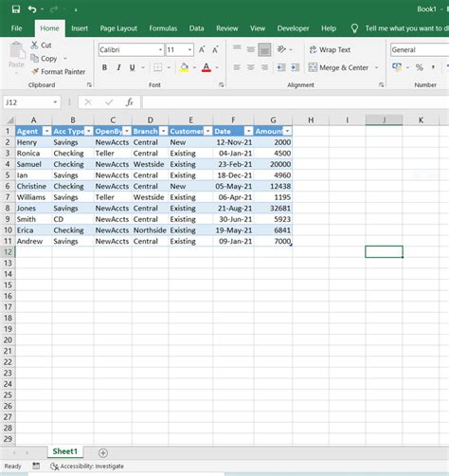The image size is (449, 476).
Task: Switch to the Page Layout tab
Action: [118, 28]
